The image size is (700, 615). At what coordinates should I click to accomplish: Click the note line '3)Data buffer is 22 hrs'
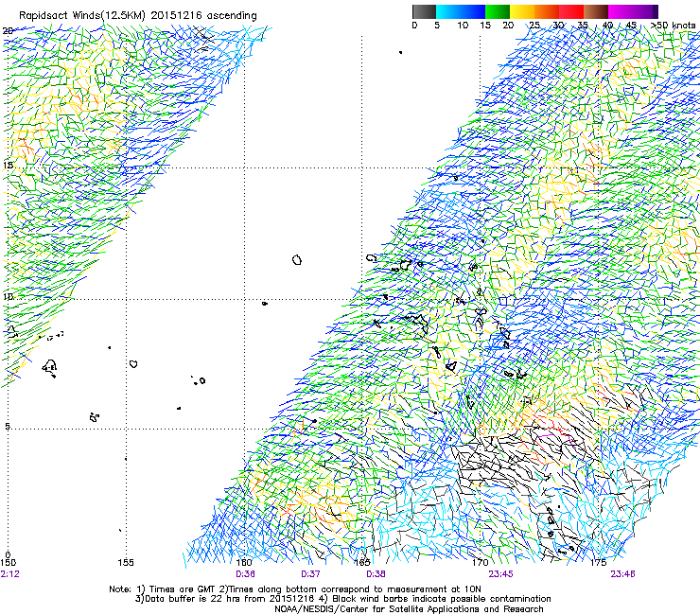(342, 599)
